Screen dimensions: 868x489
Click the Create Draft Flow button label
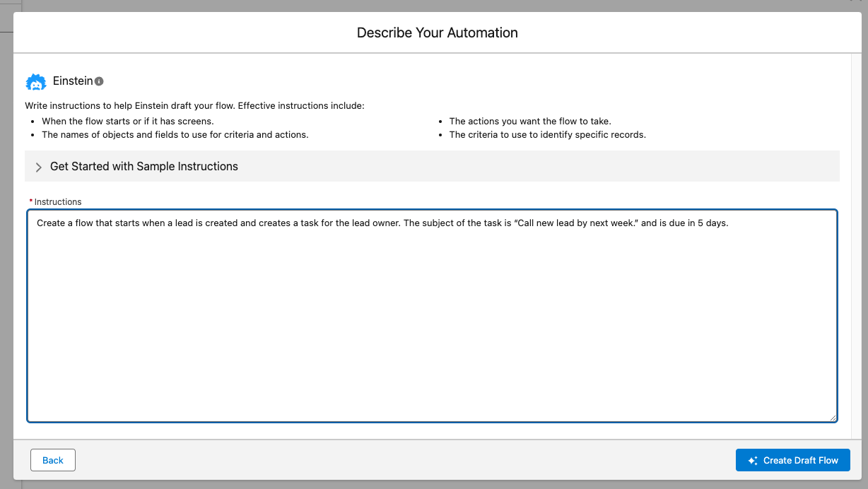(801, 460)
